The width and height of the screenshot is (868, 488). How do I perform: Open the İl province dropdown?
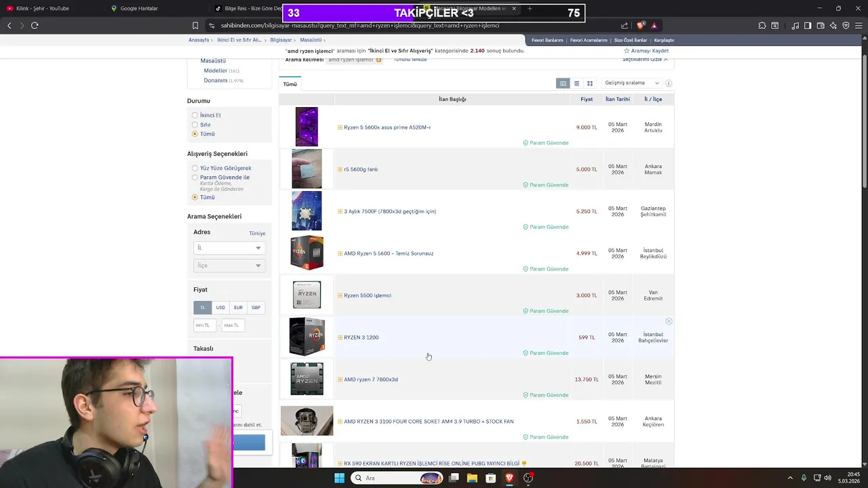pos(229,248)
